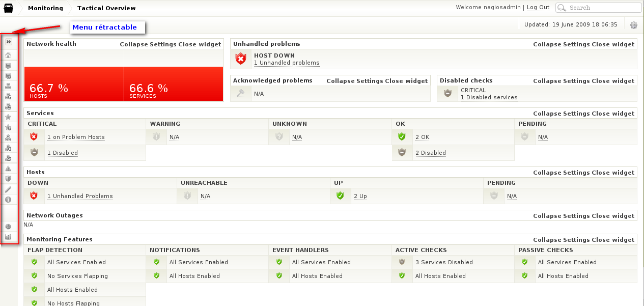
Task: Click the home icon in the sidebar
Action: (8, 55)
